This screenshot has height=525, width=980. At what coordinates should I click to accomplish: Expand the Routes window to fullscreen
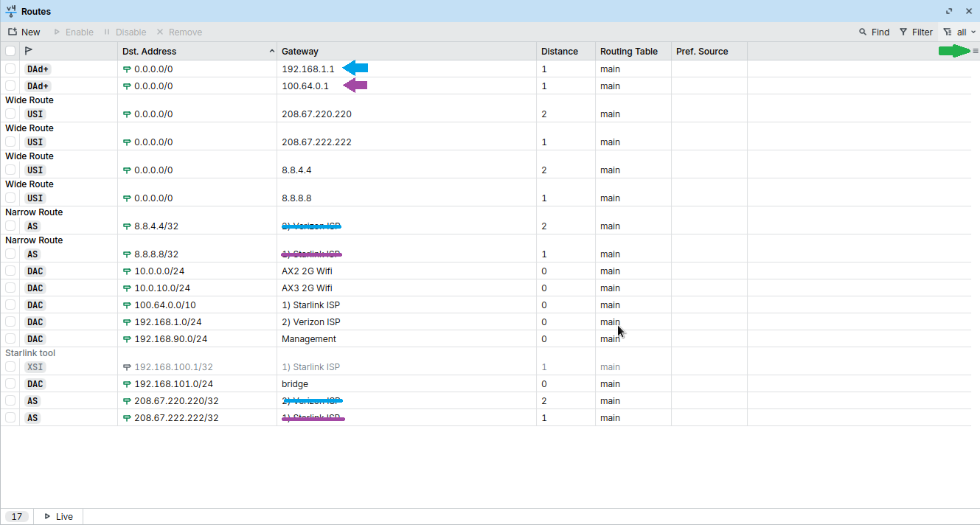pyautogui.click(x=949, y=11)
